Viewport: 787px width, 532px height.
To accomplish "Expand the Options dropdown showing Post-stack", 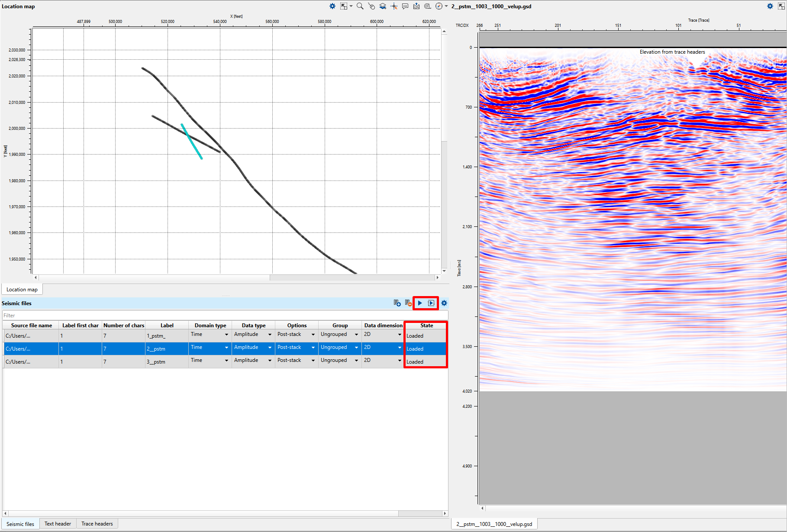I will [x=313, y=334].
